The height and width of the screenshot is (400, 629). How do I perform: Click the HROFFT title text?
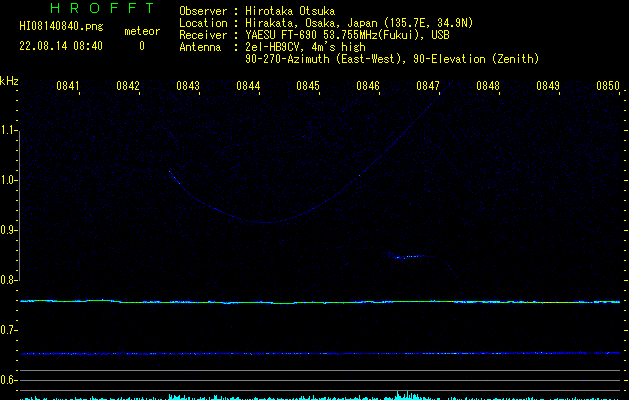pos(102,8)
